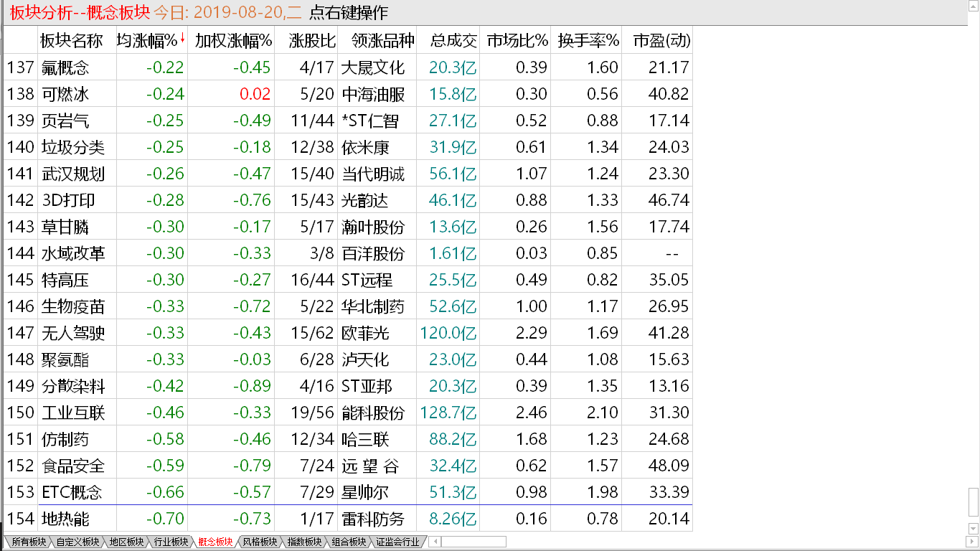Click the right arrow button below vertical scrollbar

click(x=974, y=542)
